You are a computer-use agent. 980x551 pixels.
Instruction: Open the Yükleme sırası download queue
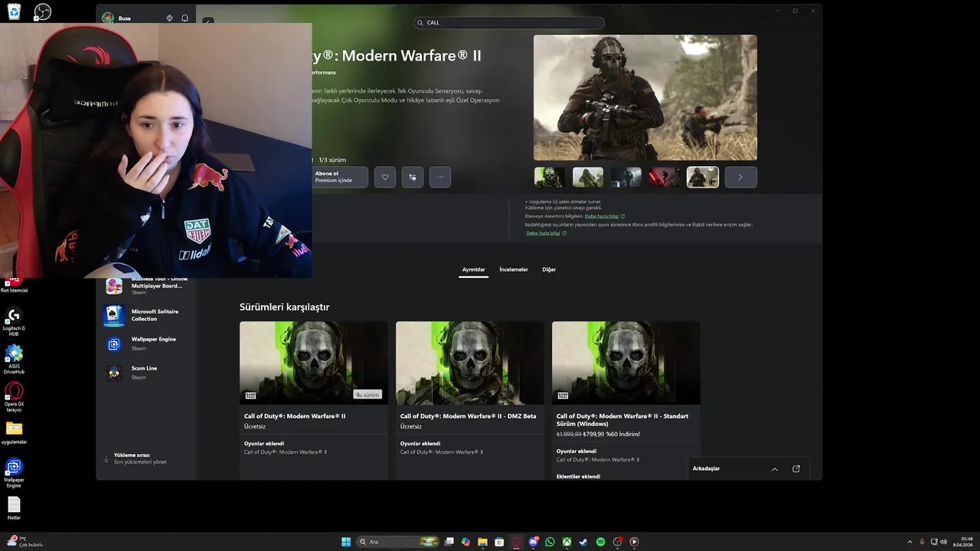(139, 458)
